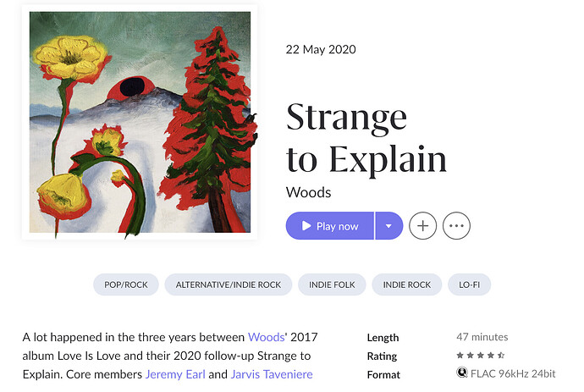The width and height of the screenshot is (584, 392).
Task: Open the Jarvis Taveniere artist link
Action: [x=272, y=374]
